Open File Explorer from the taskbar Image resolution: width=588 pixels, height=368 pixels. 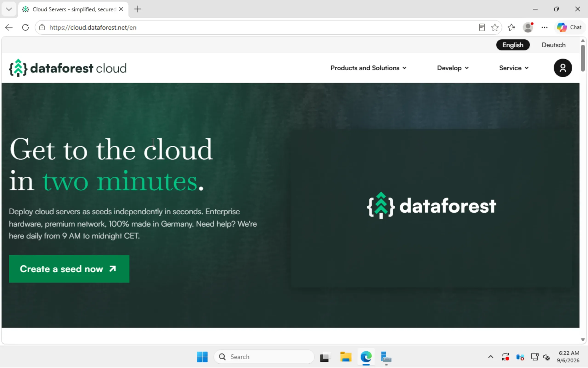345,357
